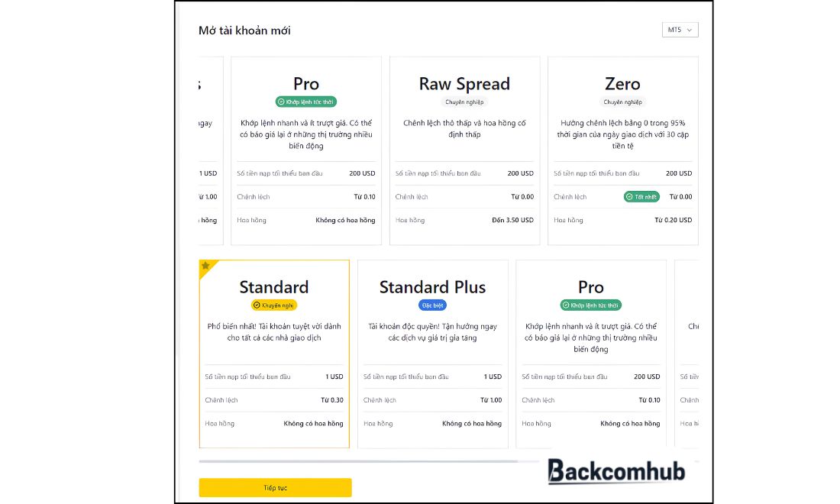This screenshot has height=504, width=840.
Task: Select the Pro card in bottom row
Action: pyautogui.click(x=591, y=354)
